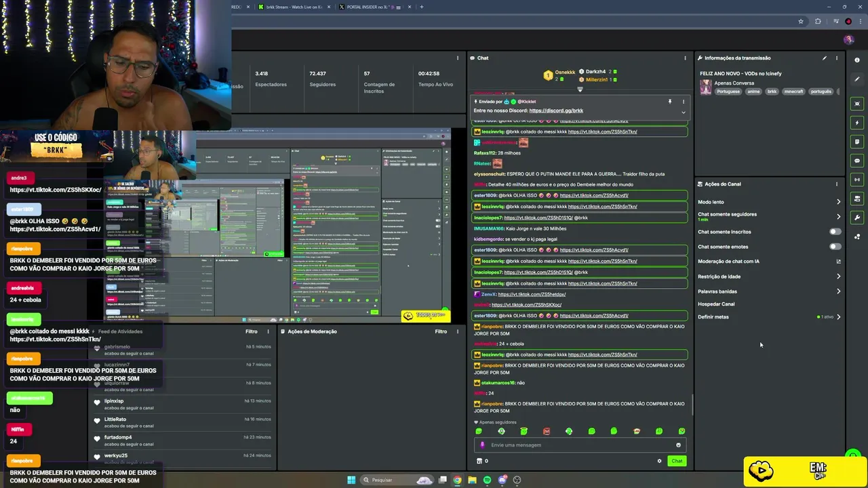This screenshot has width=868, height=488.
Task: Expand Definir metas options
Action: pos(838,317)
